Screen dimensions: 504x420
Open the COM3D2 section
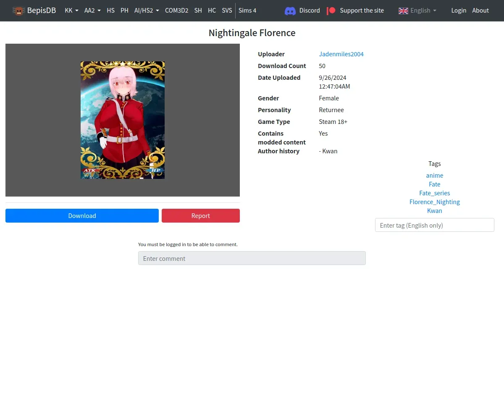coord(176,10)
